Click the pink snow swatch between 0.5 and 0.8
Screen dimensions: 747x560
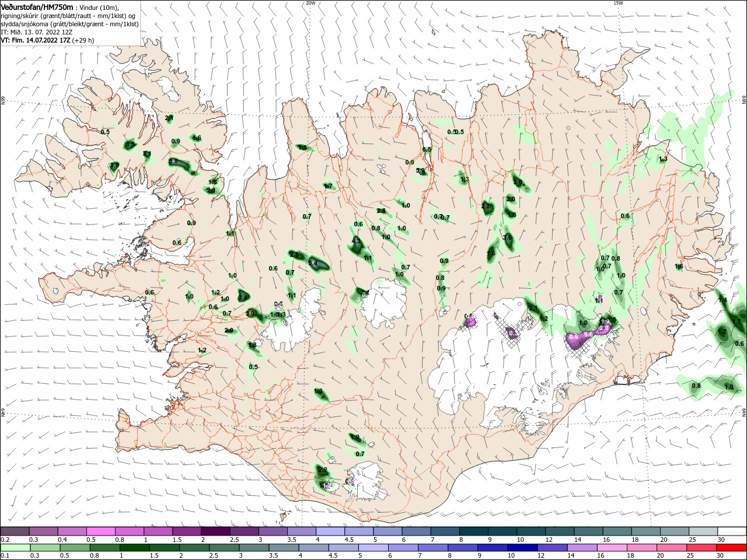[101, 531]
